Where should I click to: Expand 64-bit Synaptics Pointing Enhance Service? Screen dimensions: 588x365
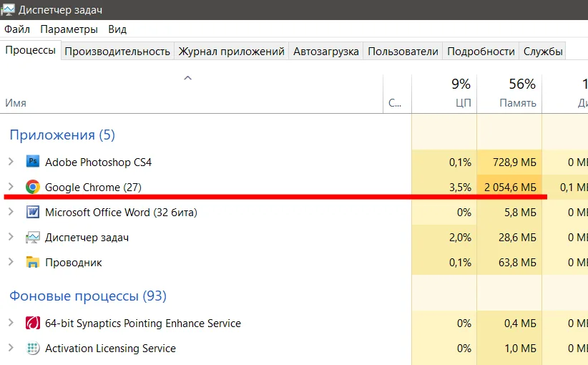coord(11,323)
